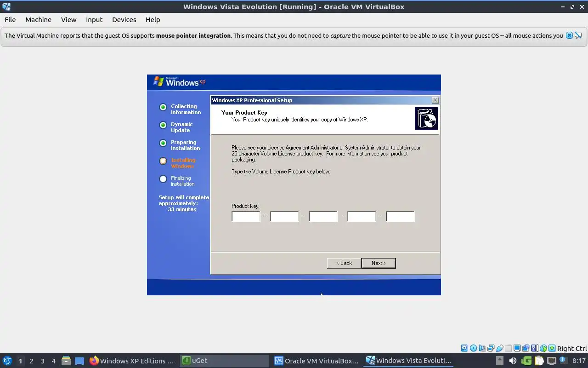
Task: Click the optical disk status icon
Action: (474, 348)
